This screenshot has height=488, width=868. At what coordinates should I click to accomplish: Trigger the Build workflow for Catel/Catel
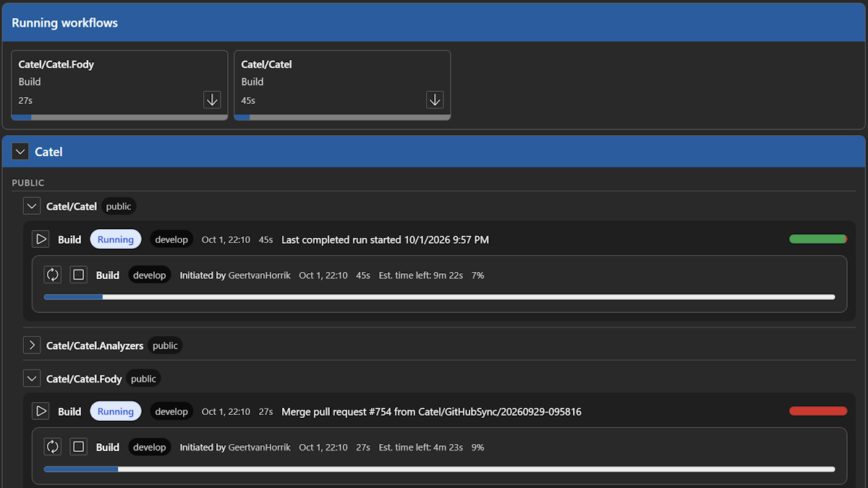tap(41, 239)
